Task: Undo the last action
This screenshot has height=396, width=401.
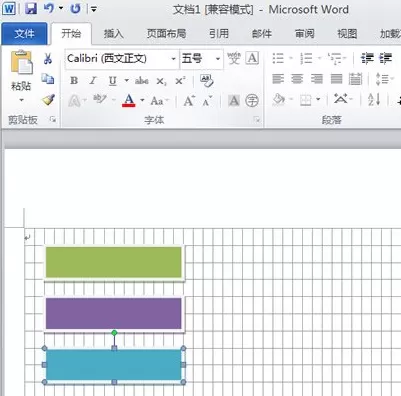Action: click(49, 8)
